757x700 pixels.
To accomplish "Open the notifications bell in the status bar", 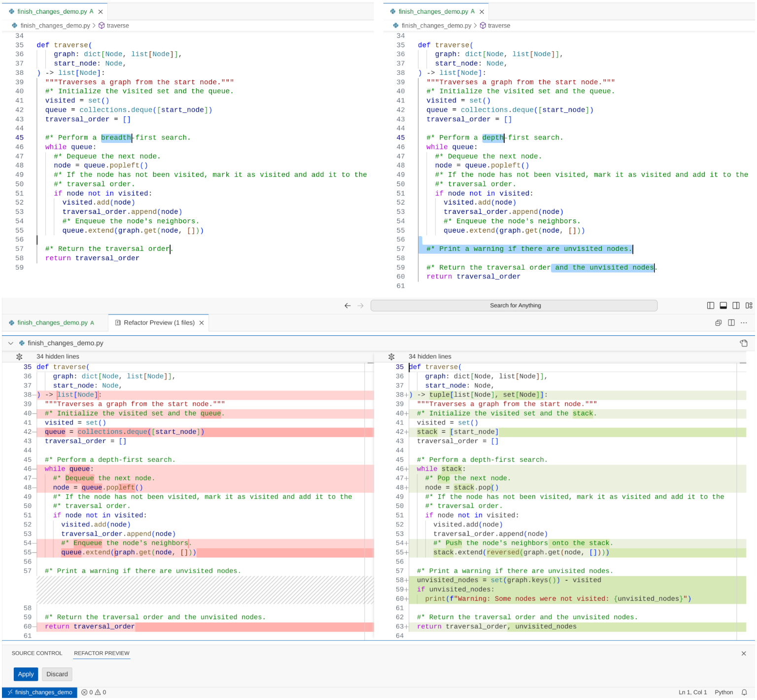I will click(x=744, y=692).
